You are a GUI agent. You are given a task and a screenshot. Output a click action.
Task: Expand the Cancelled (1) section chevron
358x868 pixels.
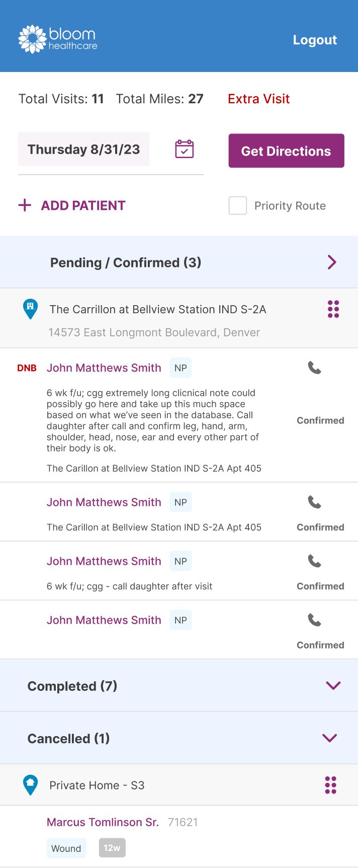coord(329,738)
